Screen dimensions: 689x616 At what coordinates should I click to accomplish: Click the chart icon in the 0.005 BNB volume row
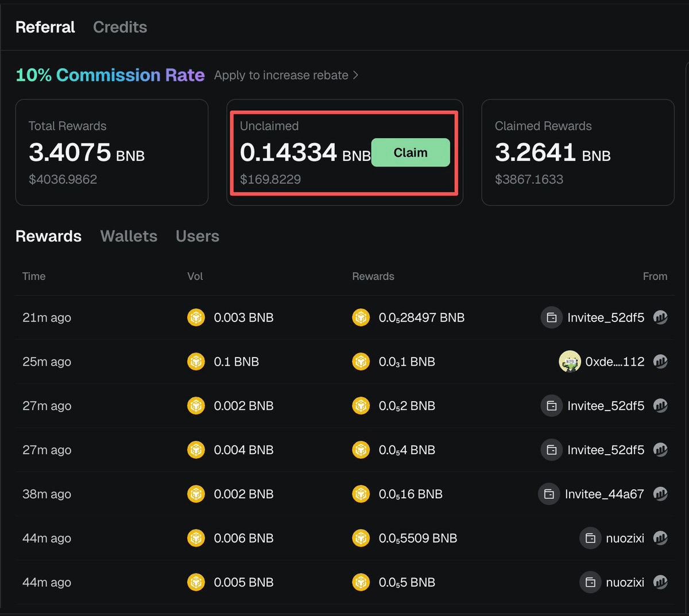click(x=660, y=582)
